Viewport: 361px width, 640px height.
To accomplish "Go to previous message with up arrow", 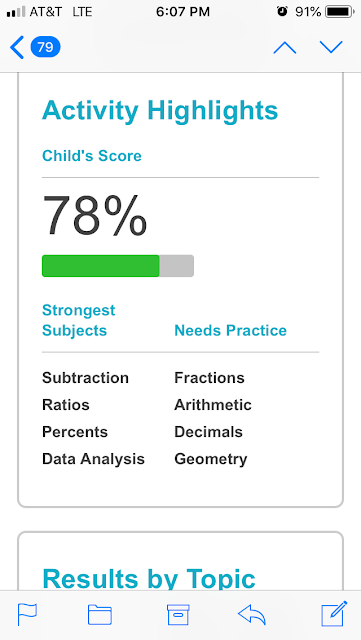I will (x=285, y=48).
